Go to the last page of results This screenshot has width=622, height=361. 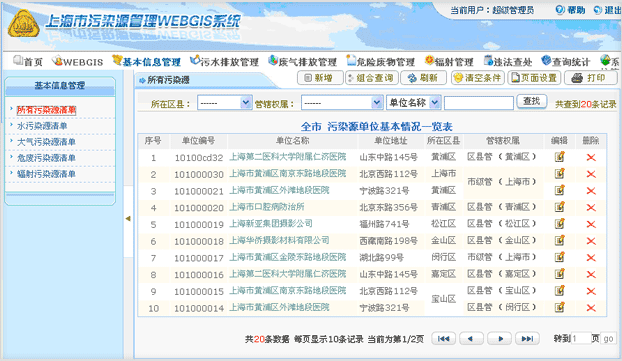point(527,338)
